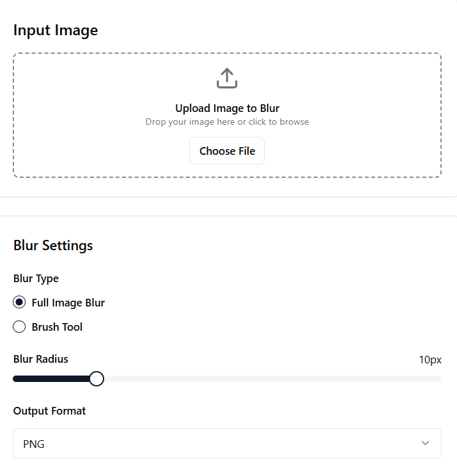Open the Output Format PNG dropdown

coord(227,443)
